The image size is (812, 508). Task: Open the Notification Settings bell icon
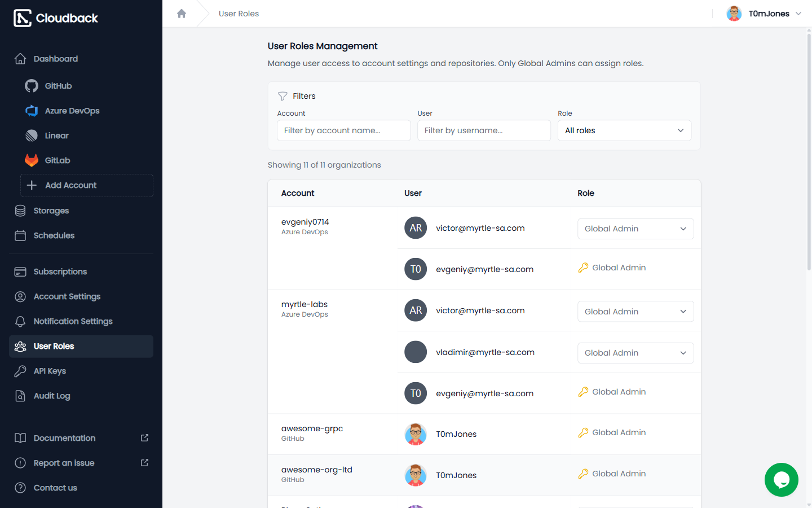(x=20, y=321)
